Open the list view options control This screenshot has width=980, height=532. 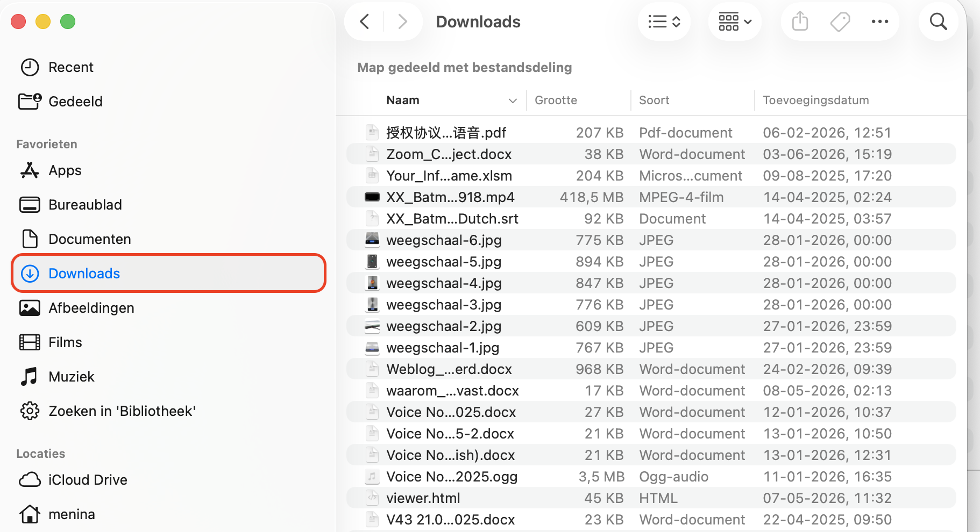(664, 21)
